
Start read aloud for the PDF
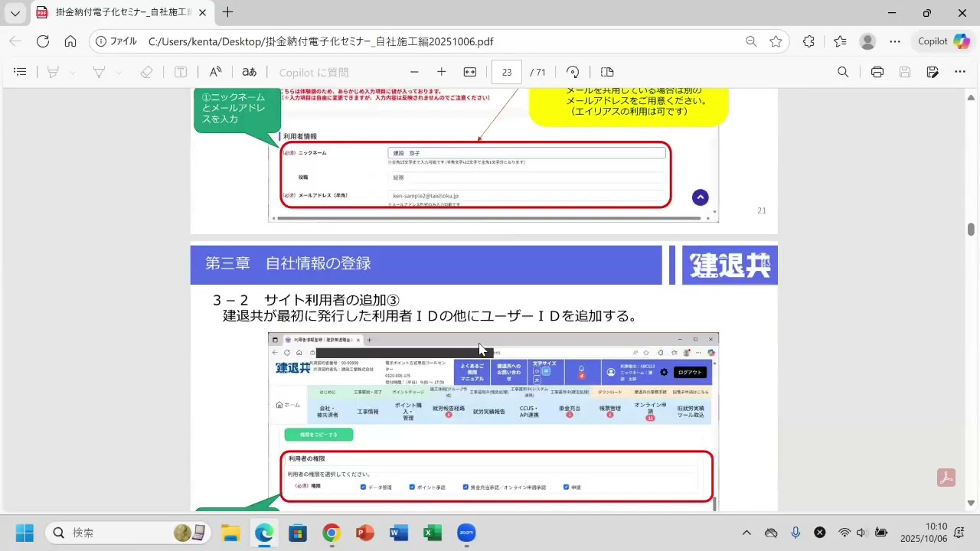tap(215, 72)
